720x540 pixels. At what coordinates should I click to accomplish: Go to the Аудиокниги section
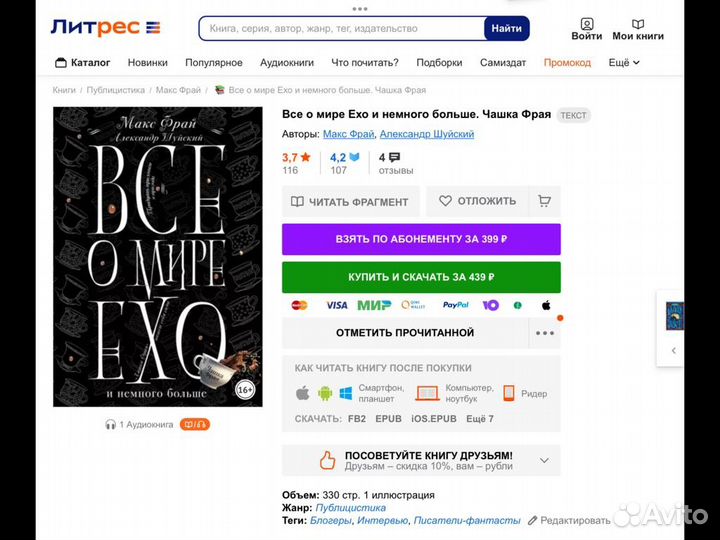pyautogui.click(x=287, y=62)
